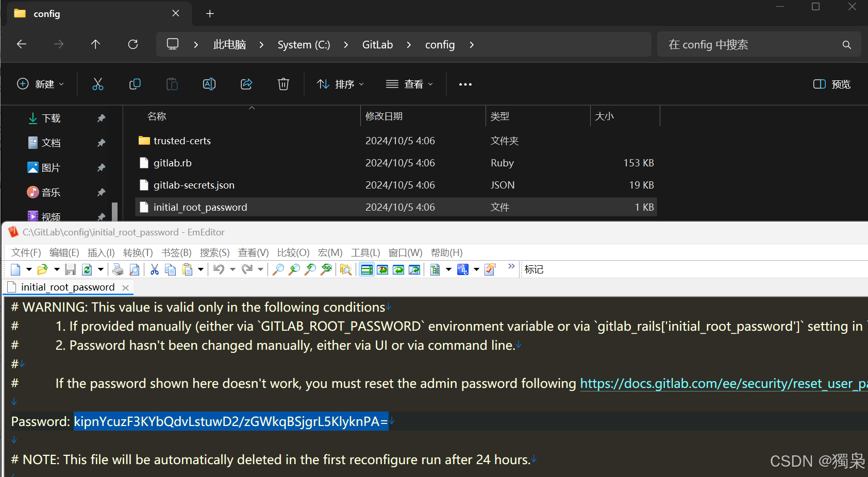Open the 文件(F) menu in EmEditor

click(26, 252)
